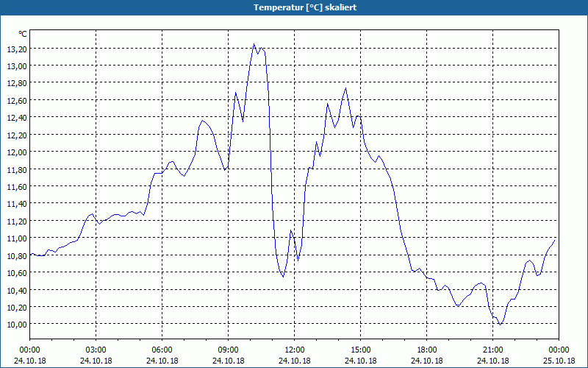Click the '11,80' y-axis value
This screenshot has height=368, width=588.
[x=17, y=169]
